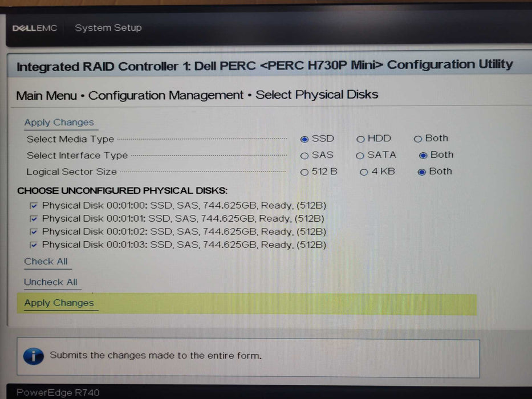The image size is (532, 399).
Task: Click the Integrated RAID Controller title bar text
Action: click(265, 65)
